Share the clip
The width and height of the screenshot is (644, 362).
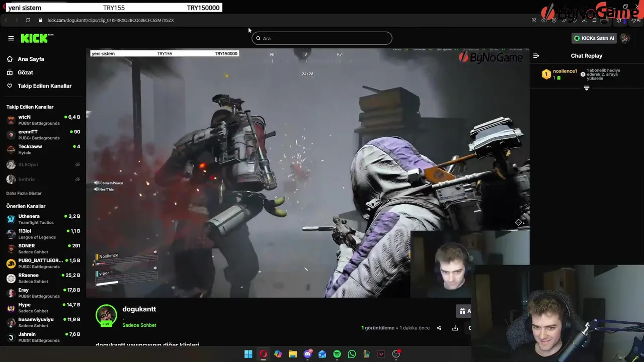click(x=439, y=328)
